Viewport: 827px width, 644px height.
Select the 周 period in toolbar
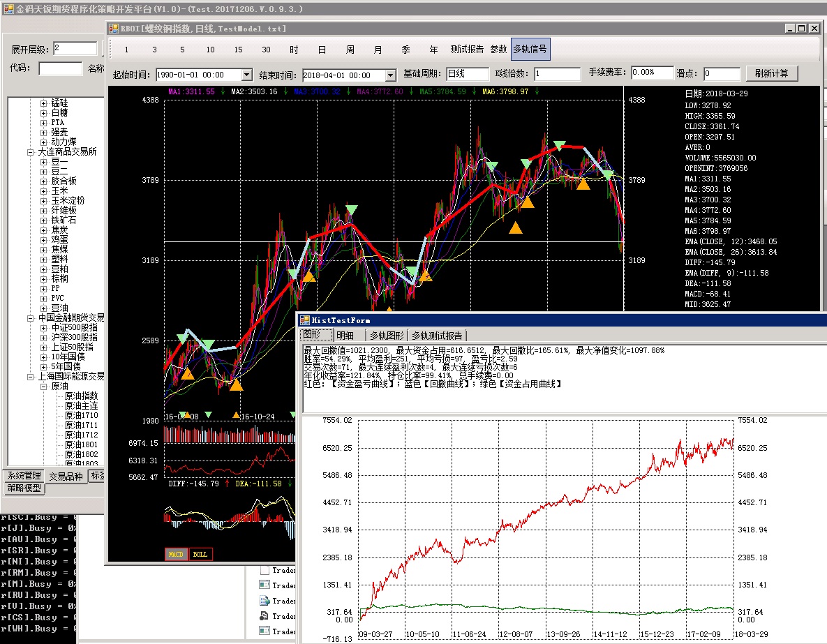click(x=350, y=50)
